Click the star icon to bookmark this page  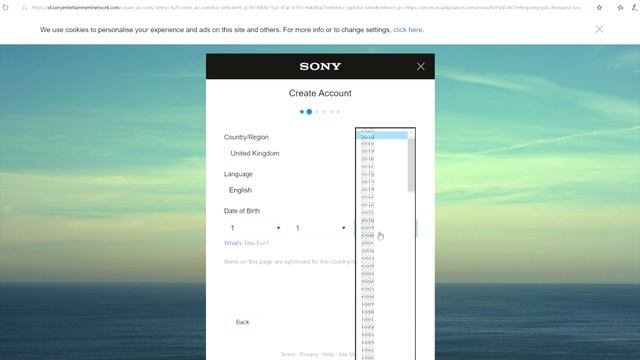pyautogui.click(x=599, y=7)
